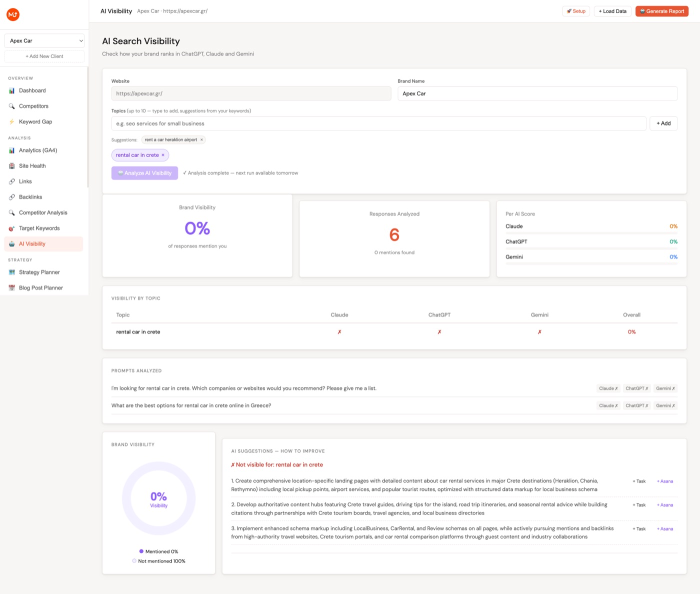This screenshot has width=700, height=594.
Task: Click the orange app logo icon
Action: click(x=13, y=14)
